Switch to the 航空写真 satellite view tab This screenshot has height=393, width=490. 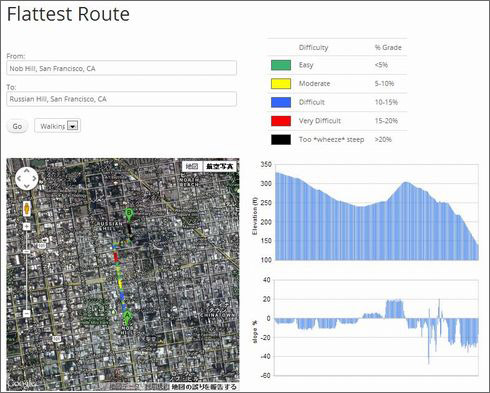[220, 166]
